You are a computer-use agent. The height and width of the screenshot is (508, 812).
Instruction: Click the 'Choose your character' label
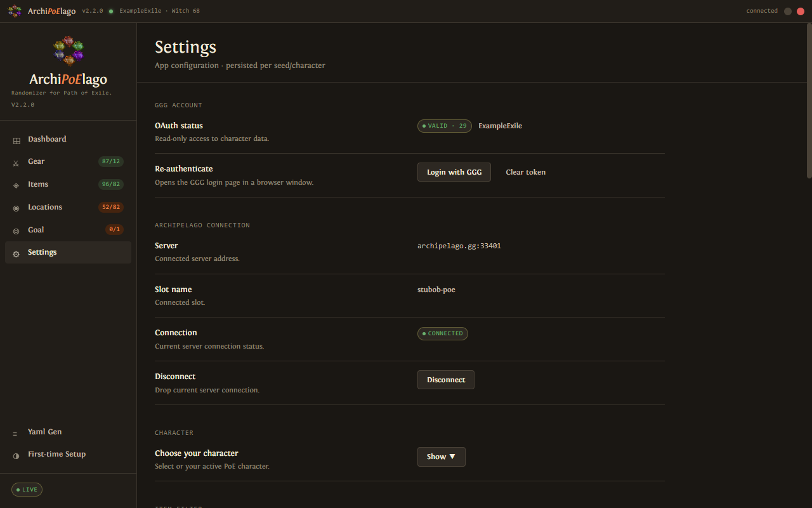[x=197, y=453]
